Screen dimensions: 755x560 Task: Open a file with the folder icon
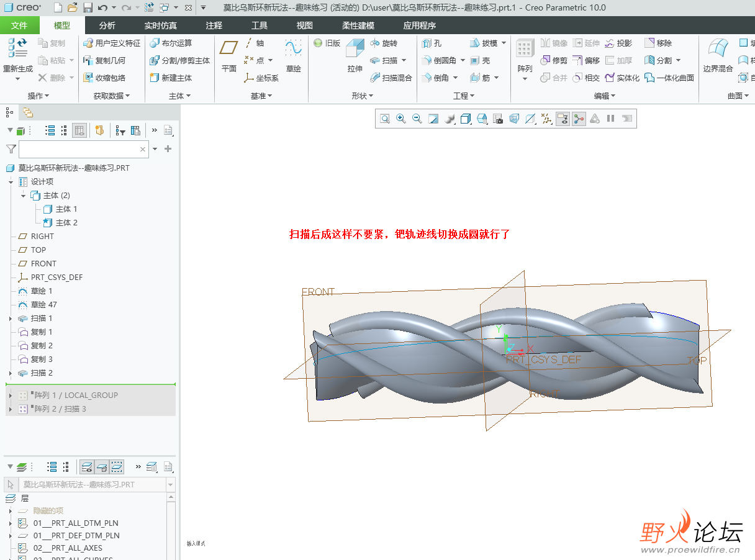pyautogui.click(x=73, y=7)
